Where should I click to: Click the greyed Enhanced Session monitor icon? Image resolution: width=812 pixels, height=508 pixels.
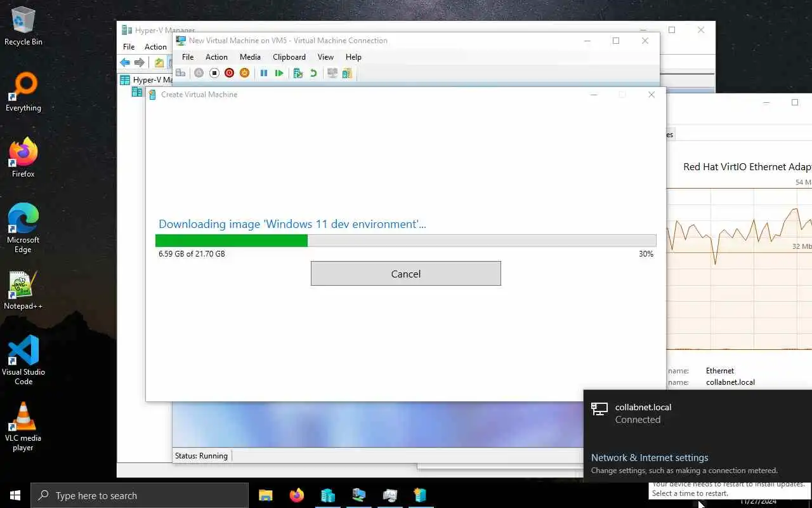click(x=332, y=73)
